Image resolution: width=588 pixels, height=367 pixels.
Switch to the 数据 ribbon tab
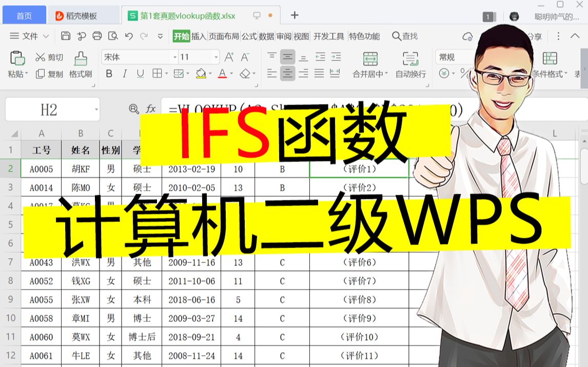coord(267,36)
